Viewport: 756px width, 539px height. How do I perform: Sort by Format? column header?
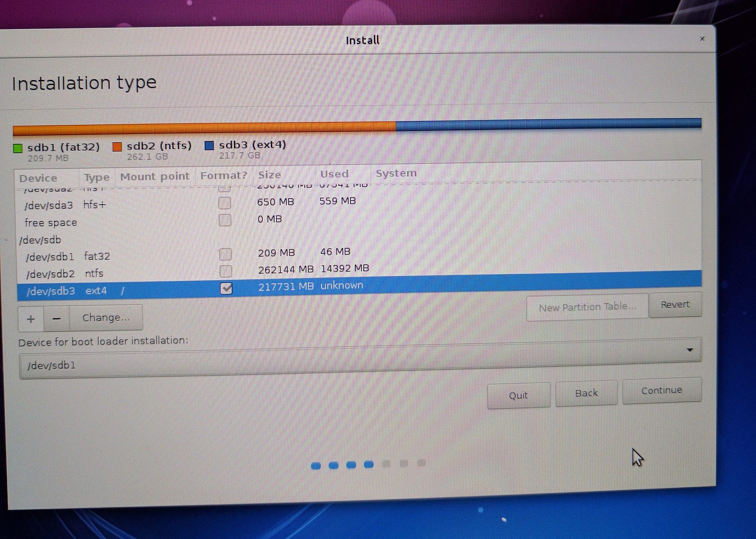223,175
